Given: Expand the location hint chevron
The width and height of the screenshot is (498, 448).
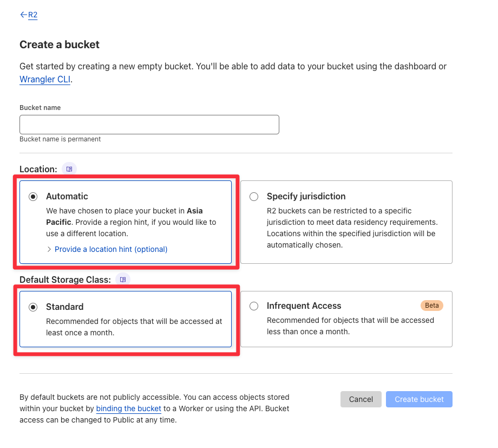Looking at the screenshot, I should point(49,249).
